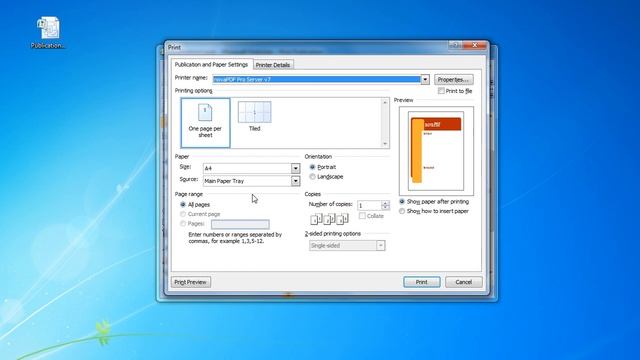Open the Printer name dropdown arrow
The width and height of the screenshot is (640, 360).
[425, 79]
